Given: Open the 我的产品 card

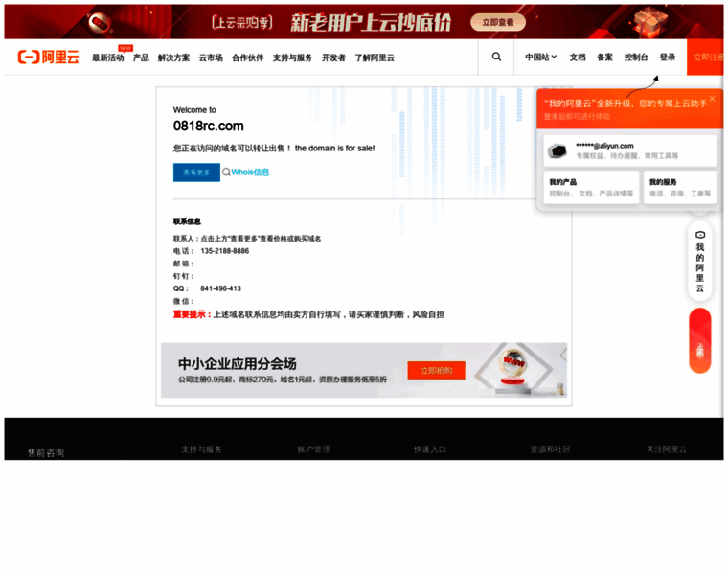Looking at the screenshot, I should 591,188.
